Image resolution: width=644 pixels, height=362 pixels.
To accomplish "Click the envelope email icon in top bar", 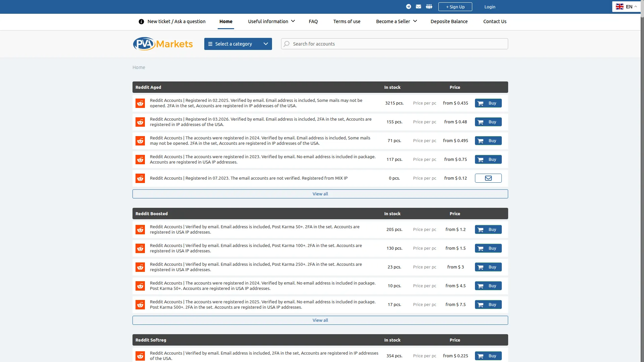I will [x=418, y=7].
